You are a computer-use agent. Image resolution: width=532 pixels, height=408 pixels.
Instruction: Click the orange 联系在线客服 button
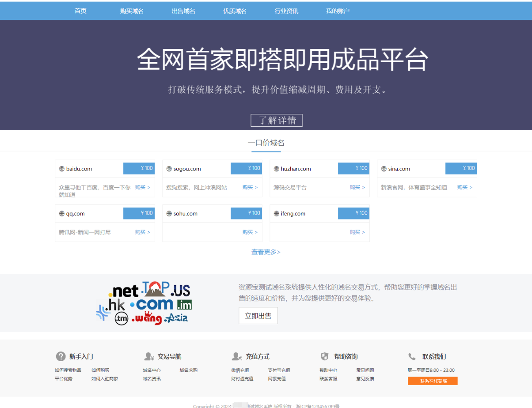click(x=433, y=381)
